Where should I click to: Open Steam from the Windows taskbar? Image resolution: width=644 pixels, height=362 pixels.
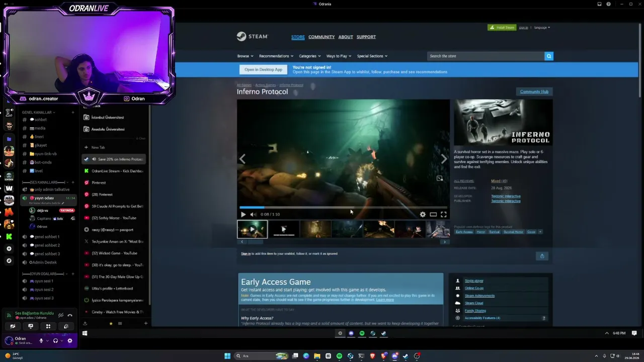[x=406, y=356]
